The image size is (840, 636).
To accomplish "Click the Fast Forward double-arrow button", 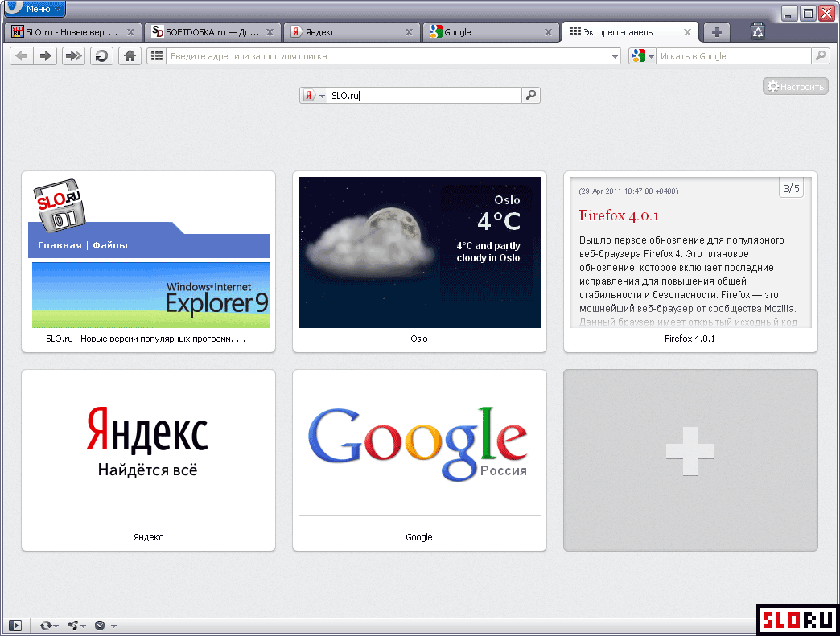I will pos(73,55).
